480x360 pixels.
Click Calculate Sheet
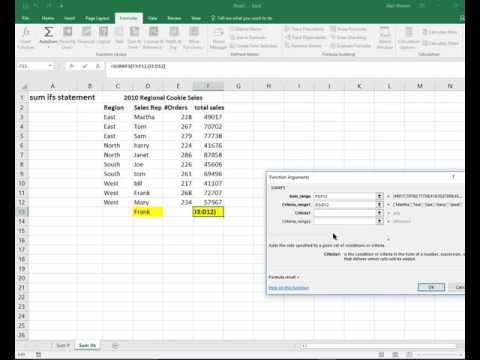441,43
